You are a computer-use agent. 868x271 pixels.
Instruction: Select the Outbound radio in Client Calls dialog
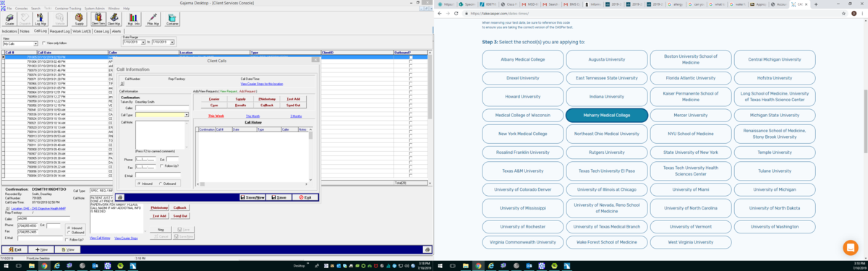pyautogui.click(x=161, y=183)
